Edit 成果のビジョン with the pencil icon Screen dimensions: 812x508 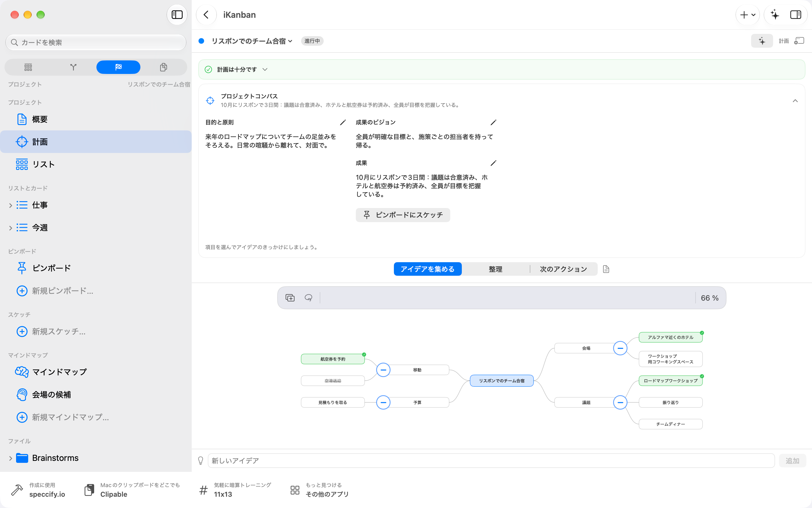tap(493, 122)
